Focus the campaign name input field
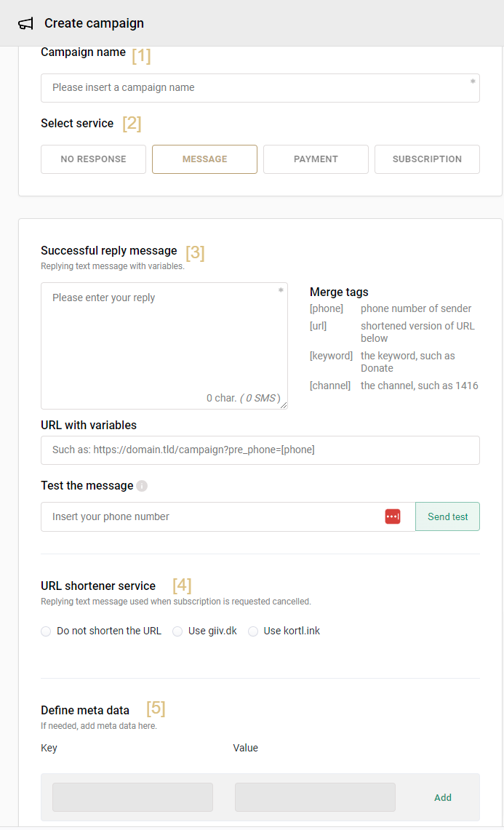The height and width of the screenshot is (830, 504). tap(260, 88)
